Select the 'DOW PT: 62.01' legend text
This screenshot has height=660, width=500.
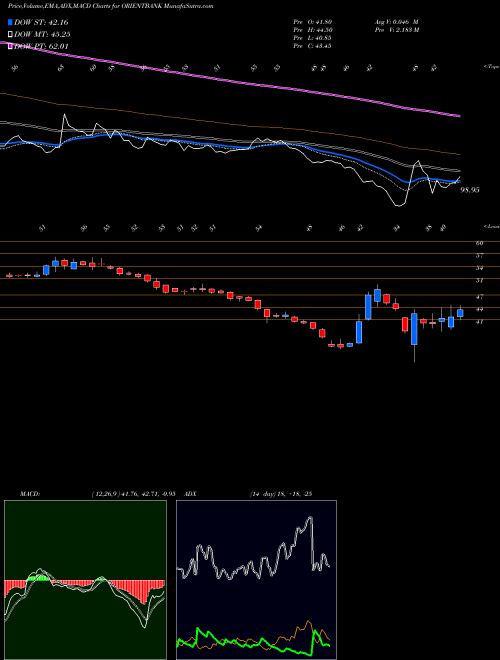[x=41, y=46]
